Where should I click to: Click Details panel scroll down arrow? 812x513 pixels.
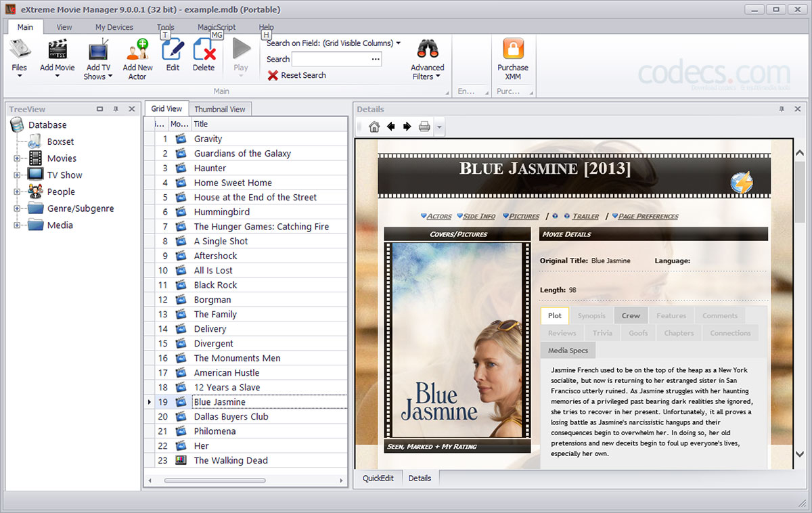point(800,454)
